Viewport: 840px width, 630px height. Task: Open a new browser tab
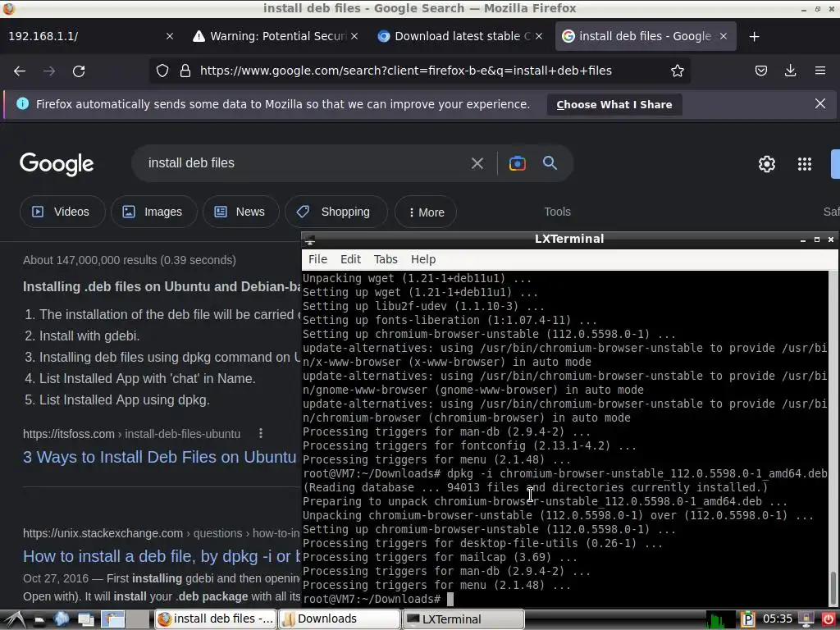pos(755,36)
